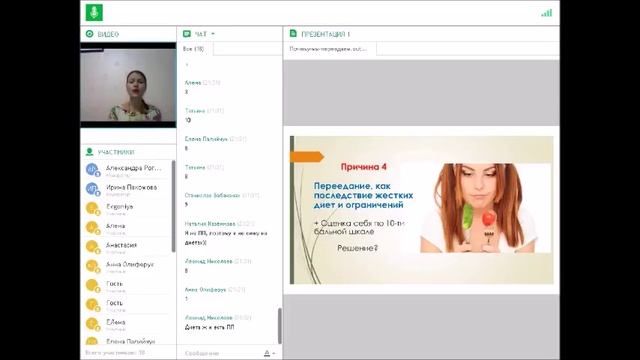Click Evgeniya yellow avatar icon
This screenshot has width=640, height=360.
pyautogui.click(x=92, y=208)
